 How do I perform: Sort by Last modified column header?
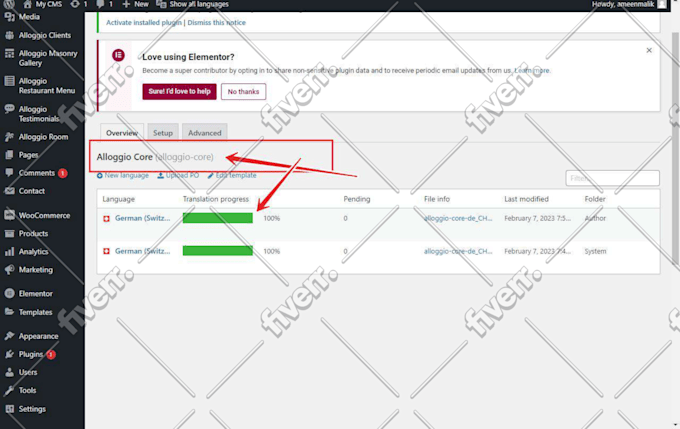click(526, 199)
